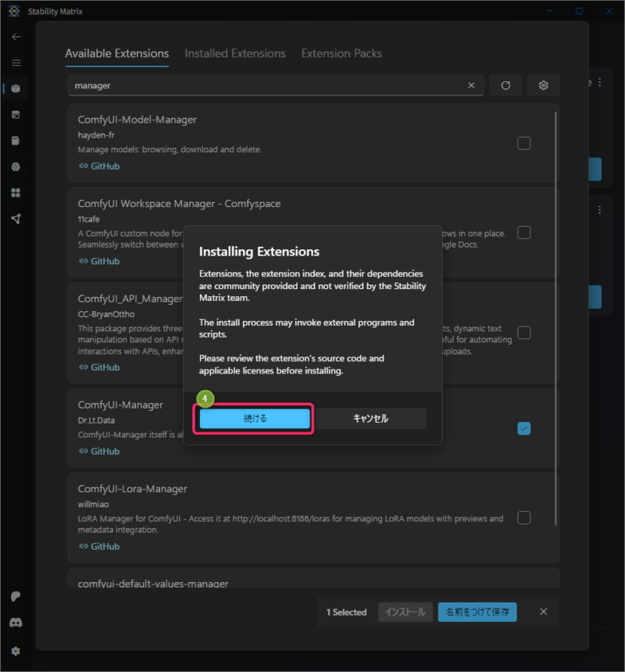Image resolution: width=625 pixels, height=672 pixels.
Task: Select the ComfyUI-Lora-Manager title
Action: pyautogui.click(x=132, y=489)
